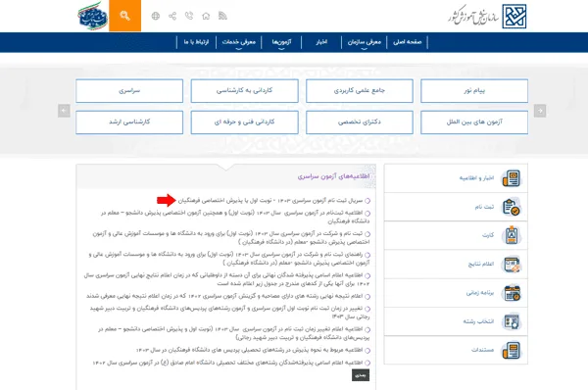Viewport: 588px width, 390px height.
Task: Select آزمون های بین الملل box
Action: (474, 122)
